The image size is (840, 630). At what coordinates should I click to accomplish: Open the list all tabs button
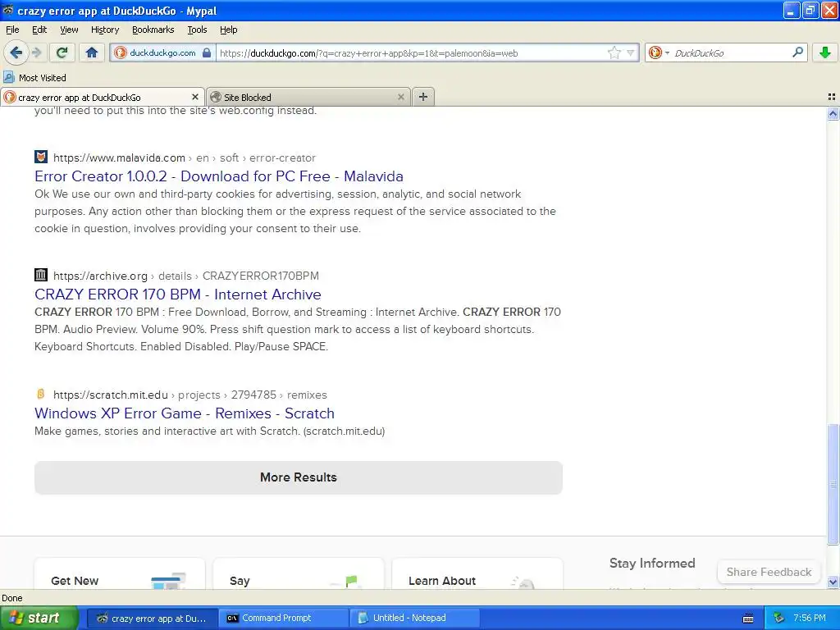tap(832, 97)
